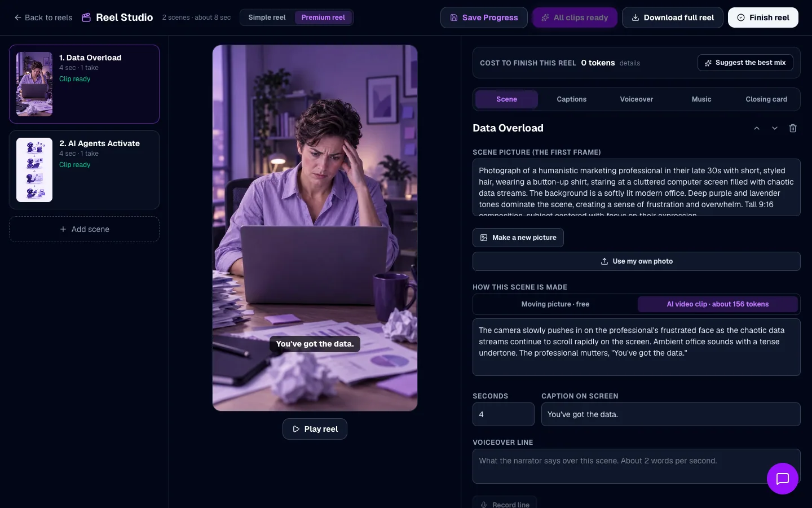Click the video preview image
The height and width of the screenshot is (508, 812).
[315, 228]
